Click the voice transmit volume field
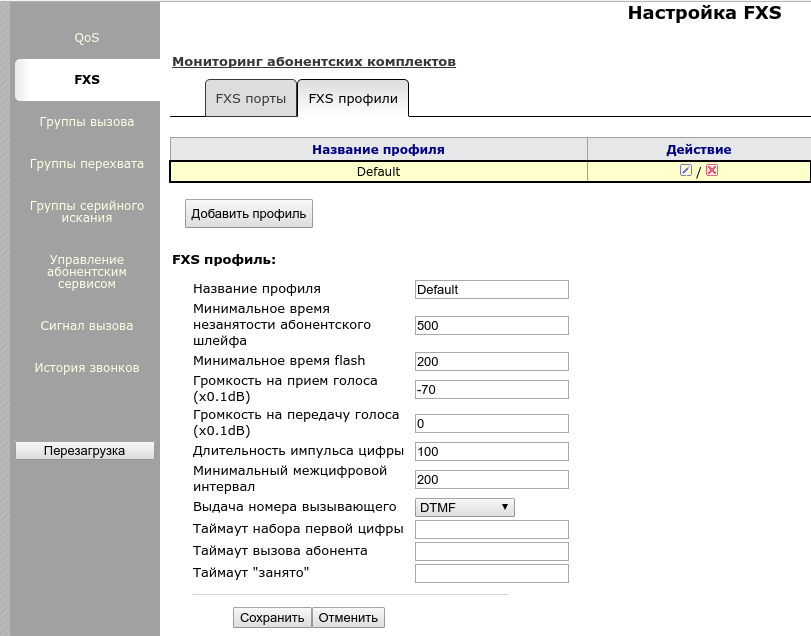The height and width of the screenshot is (636, 811). point(492,423)
